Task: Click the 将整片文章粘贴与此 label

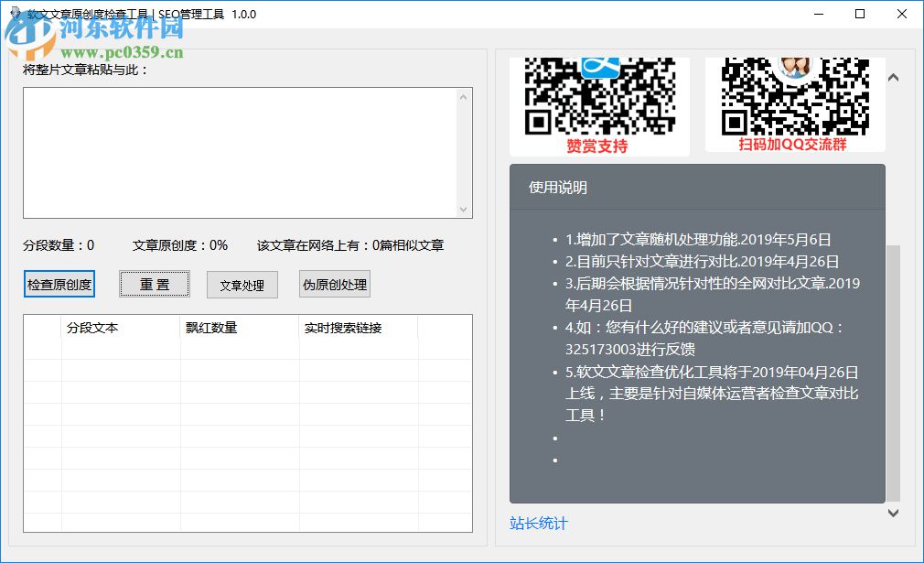Action: coord(85,70)
